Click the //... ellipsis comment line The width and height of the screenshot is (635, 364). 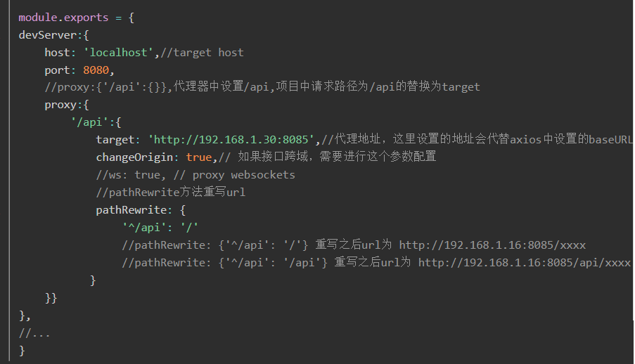34,334
